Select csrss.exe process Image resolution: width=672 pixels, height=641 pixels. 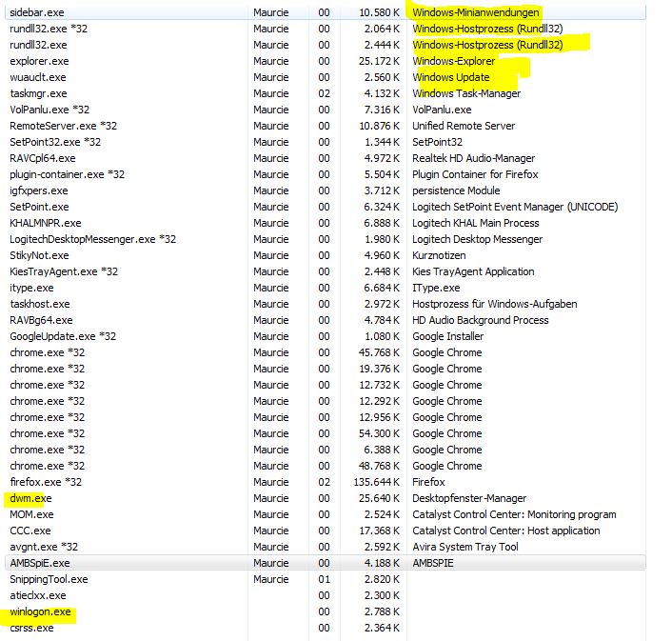point(31,628)
